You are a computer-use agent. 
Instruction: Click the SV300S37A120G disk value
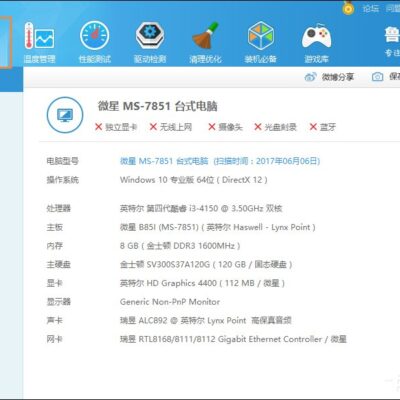tap(206, 265)
